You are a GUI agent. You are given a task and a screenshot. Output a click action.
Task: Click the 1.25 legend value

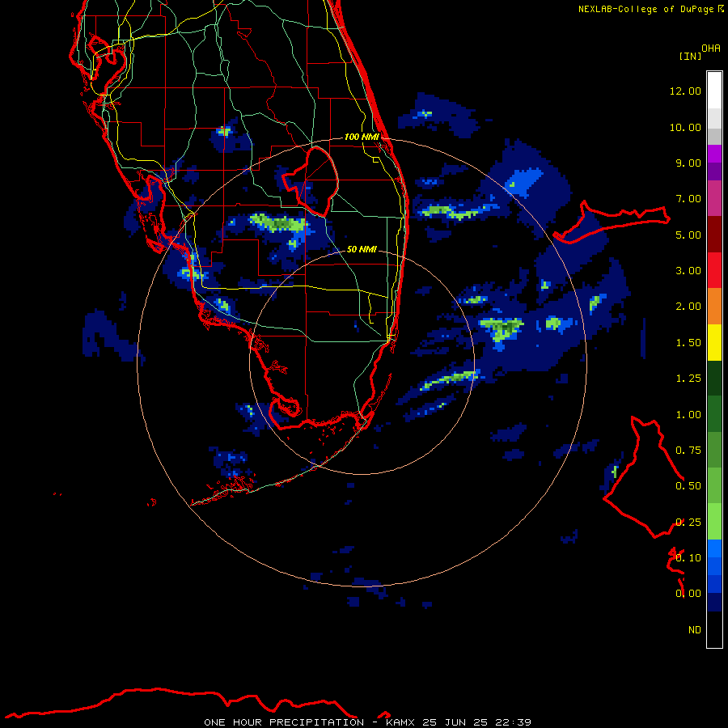click(688, 379)
